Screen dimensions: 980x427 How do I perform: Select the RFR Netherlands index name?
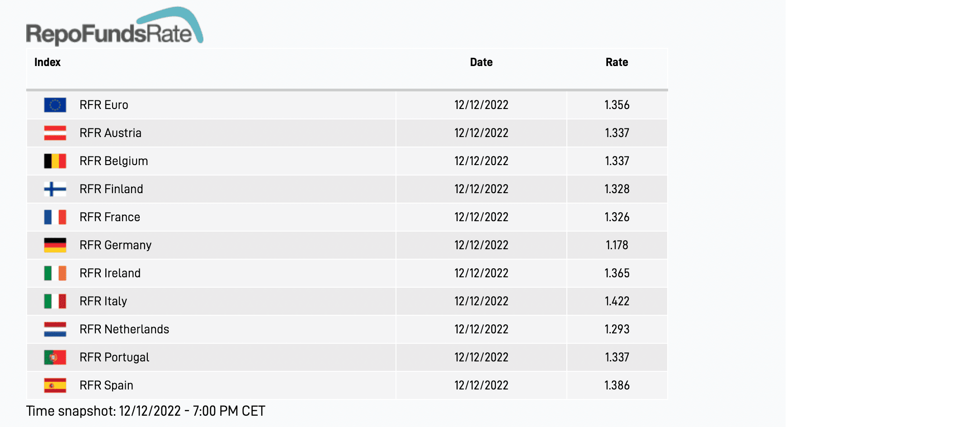pos(124,329)
